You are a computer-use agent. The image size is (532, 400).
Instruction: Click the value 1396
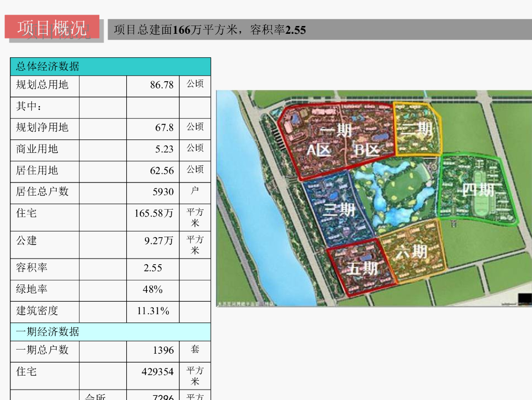click(x=163, y=350)
